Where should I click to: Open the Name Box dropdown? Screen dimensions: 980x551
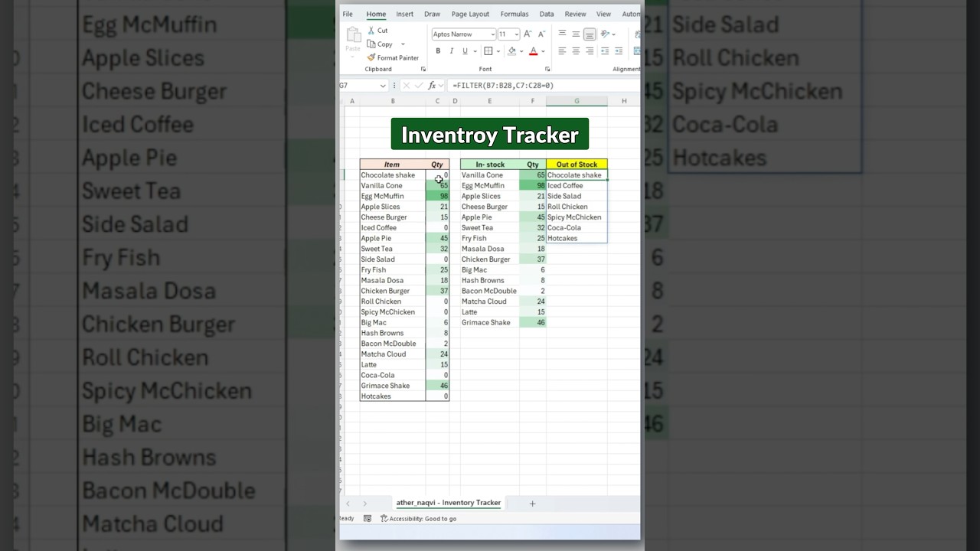383,86
